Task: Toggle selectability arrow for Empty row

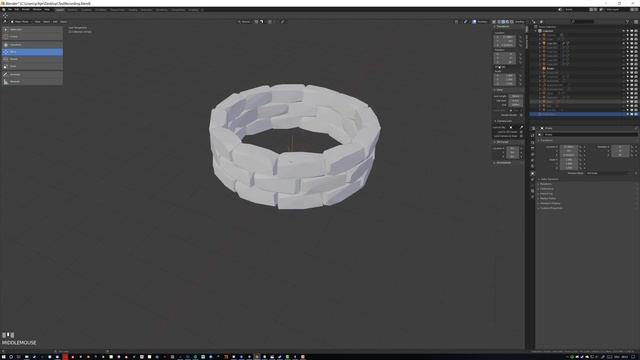Action: [x=628, y=69]
